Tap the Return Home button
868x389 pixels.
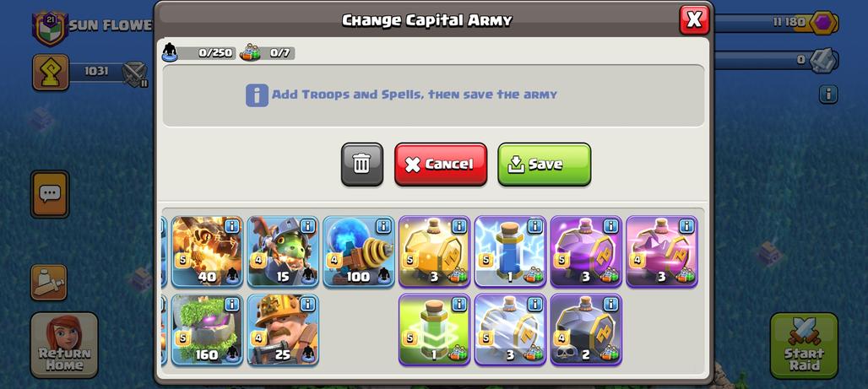click(x=64, y=345)
